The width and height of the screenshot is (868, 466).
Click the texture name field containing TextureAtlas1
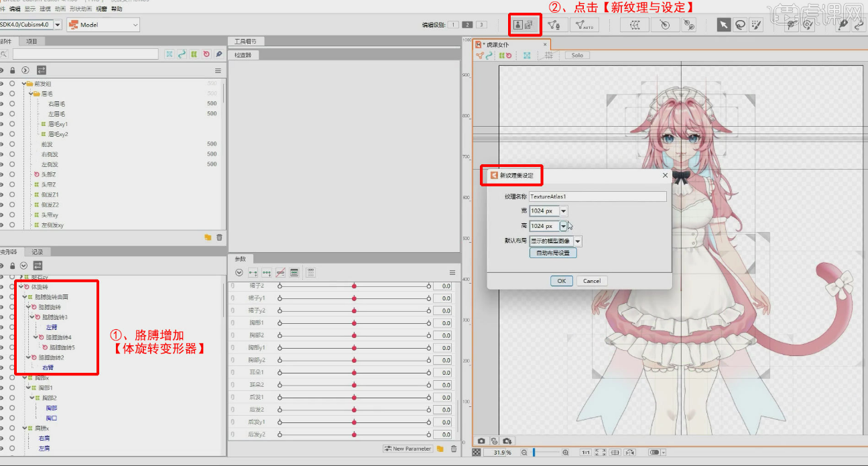click(598, 196)
